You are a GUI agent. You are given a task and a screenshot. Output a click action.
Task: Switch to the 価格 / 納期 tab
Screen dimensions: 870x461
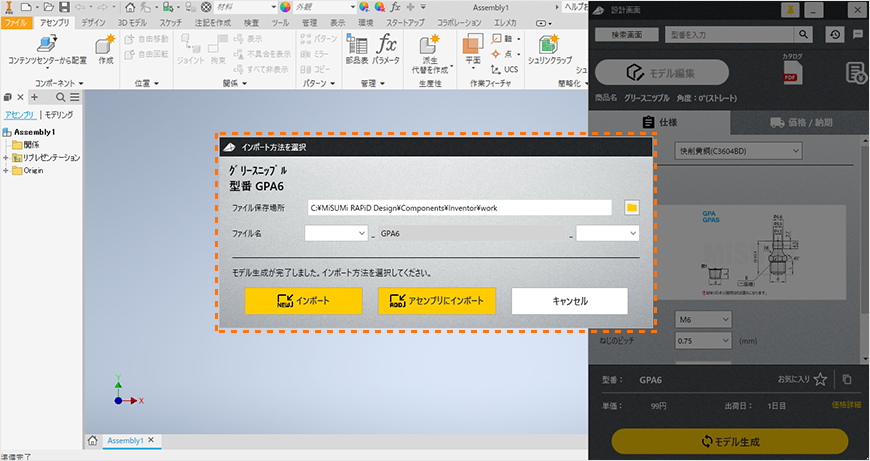coord(799,123)
